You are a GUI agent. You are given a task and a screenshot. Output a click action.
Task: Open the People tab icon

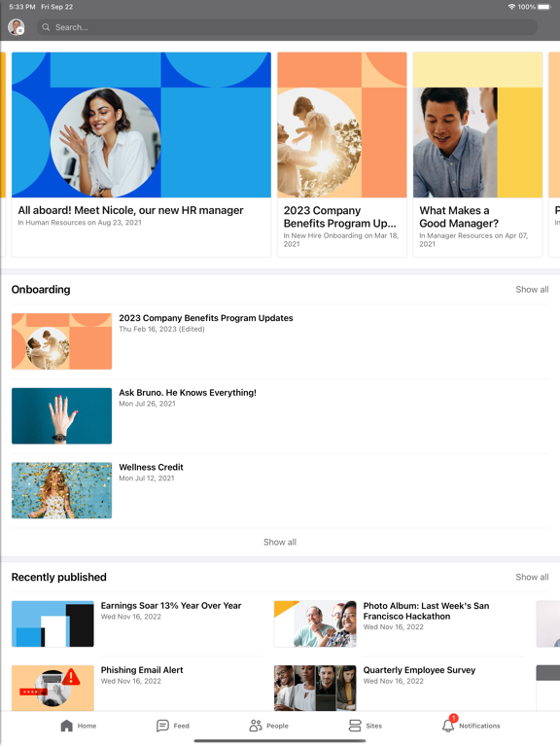coord(256,726)
